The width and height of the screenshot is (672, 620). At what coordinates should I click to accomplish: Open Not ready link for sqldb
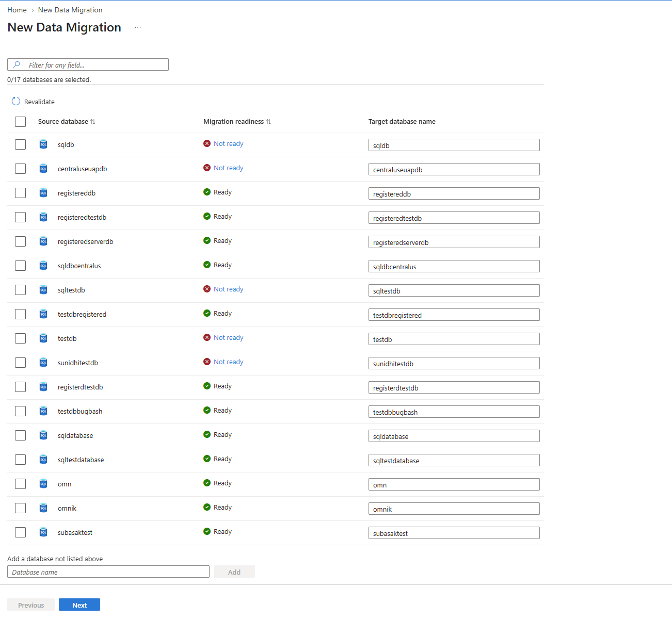pyautogui.click(x=228, y=144)
